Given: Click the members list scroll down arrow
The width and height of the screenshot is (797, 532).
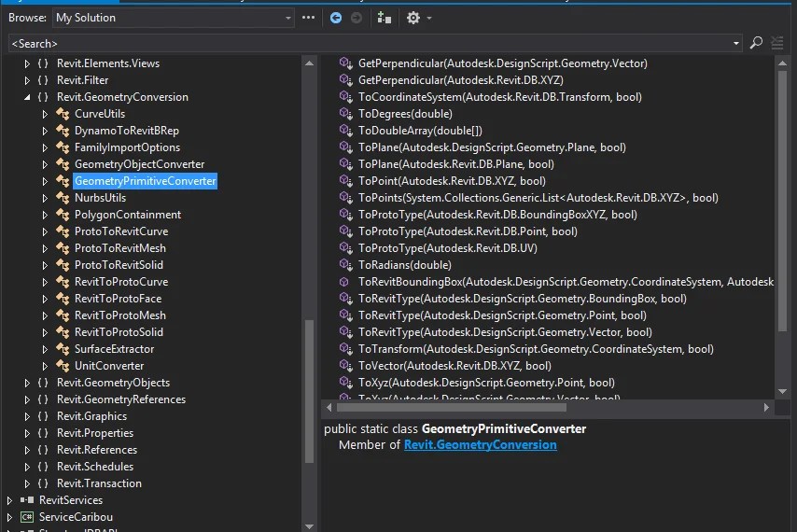Looking at the screenshot, I should (x=782, y=392).
